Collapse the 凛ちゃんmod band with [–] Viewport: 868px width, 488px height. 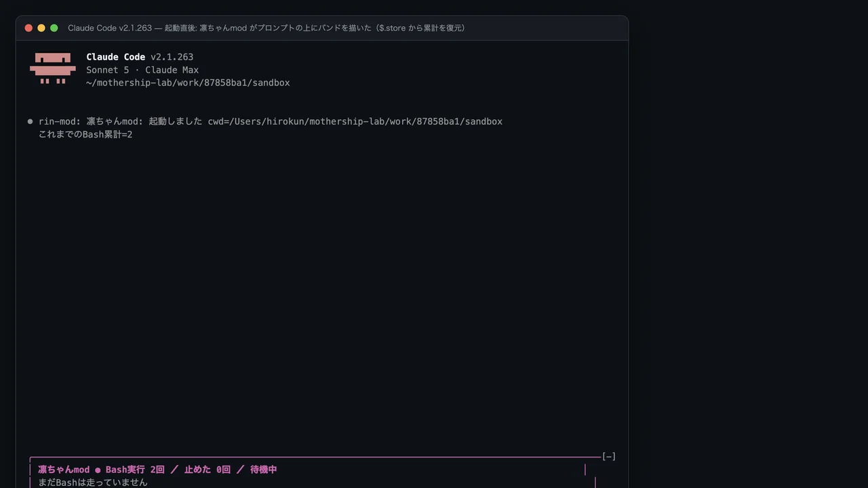pos(609,457)
